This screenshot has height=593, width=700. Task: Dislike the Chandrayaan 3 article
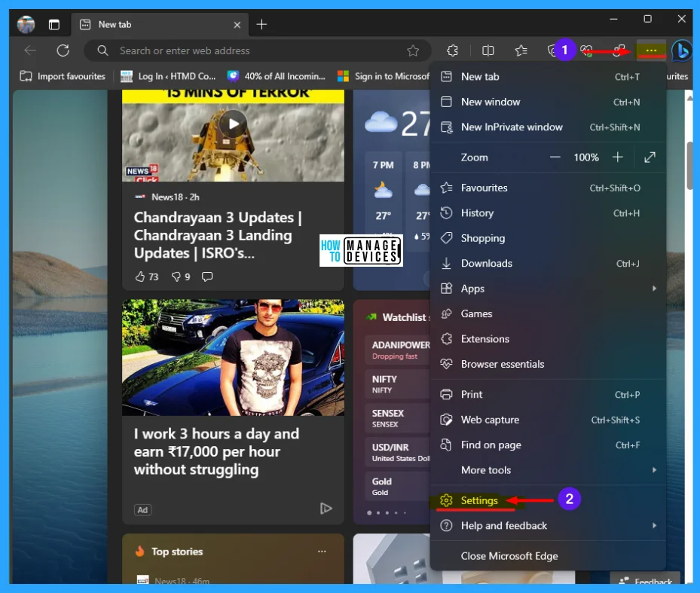[176, 277]
